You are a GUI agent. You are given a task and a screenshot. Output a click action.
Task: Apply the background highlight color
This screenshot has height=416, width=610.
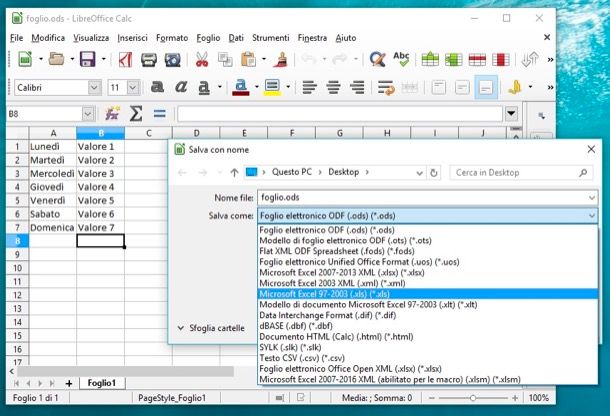[x=272, y=88]
